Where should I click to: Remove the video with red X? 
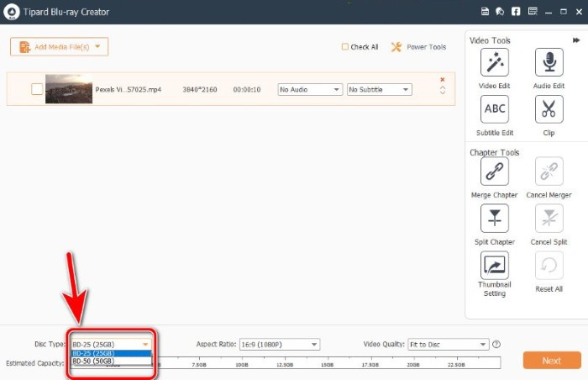pos(443,80)
